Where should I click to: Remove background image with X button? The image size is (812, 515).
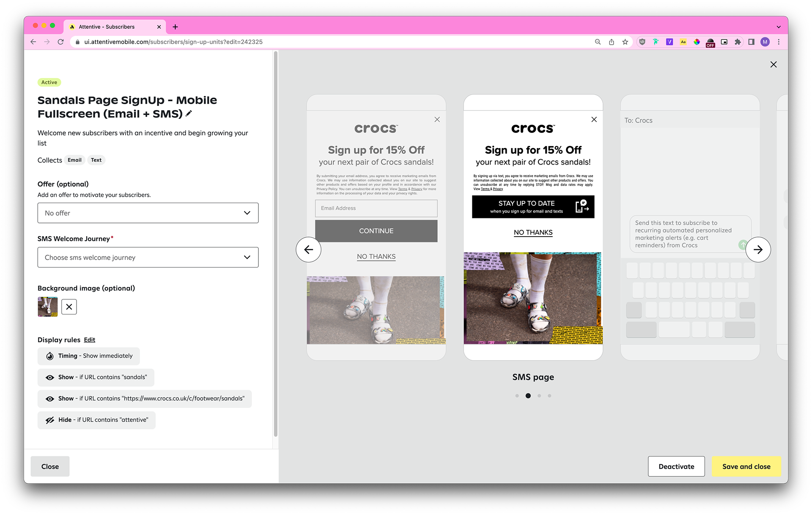click(x=69, y=307)
